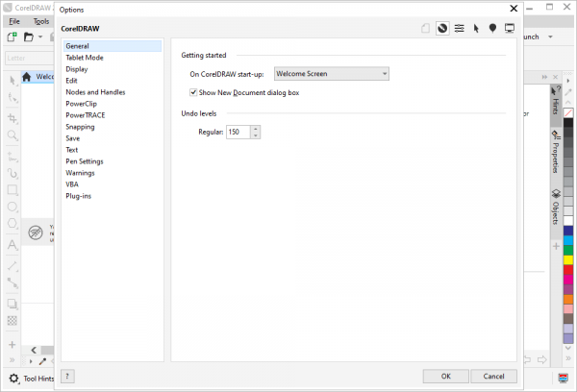577x392 pixels.
Task: Click the Regular undo levels field
Action: click(238, 132)
